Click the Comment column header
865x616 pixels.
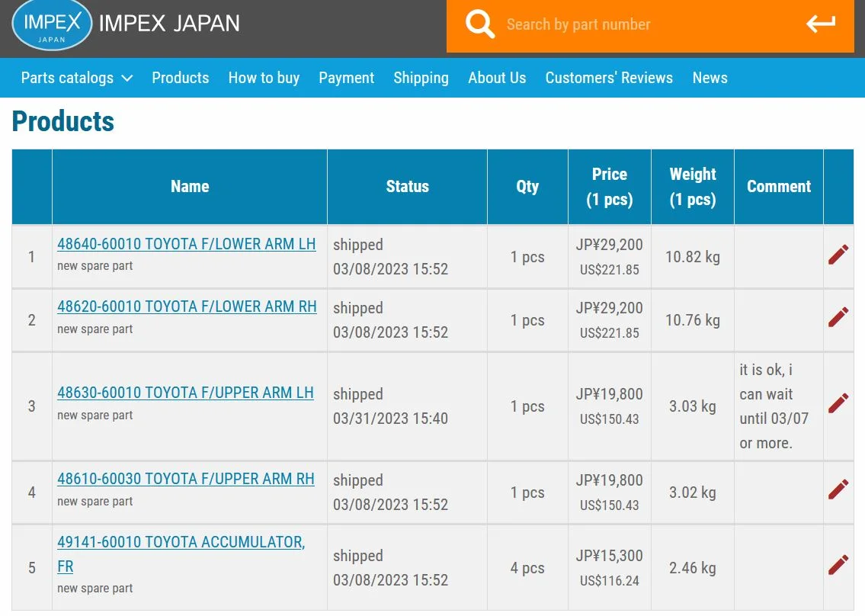coord(779,187)
